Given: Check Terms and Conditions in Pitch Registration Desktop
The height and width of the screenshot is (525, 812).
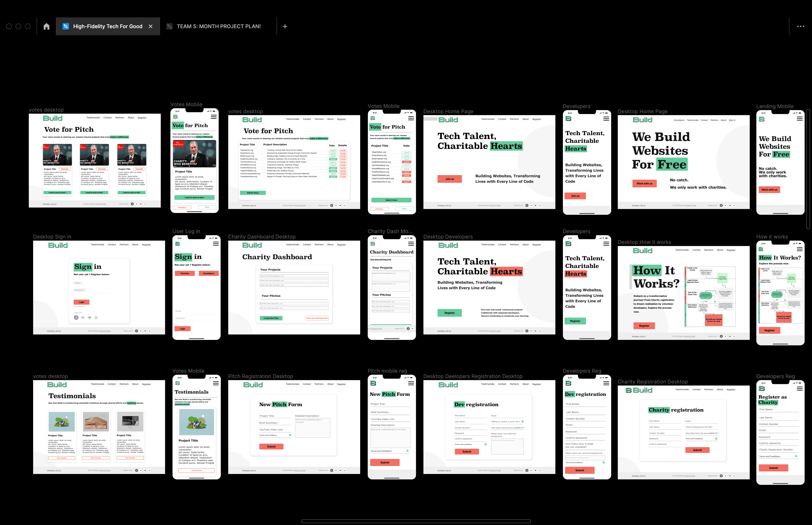Looking at the screenshot, I should (x=290, y=435).
